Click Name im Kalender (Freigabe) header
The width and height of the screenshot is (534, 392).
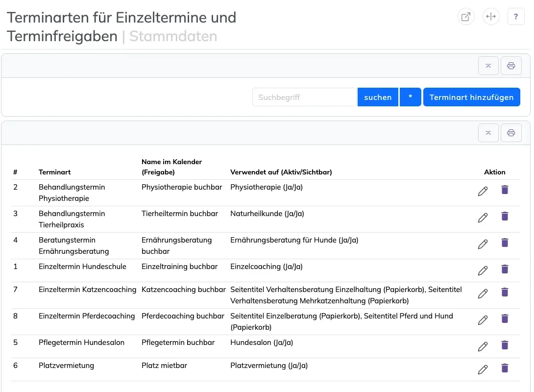coord(171,167)
